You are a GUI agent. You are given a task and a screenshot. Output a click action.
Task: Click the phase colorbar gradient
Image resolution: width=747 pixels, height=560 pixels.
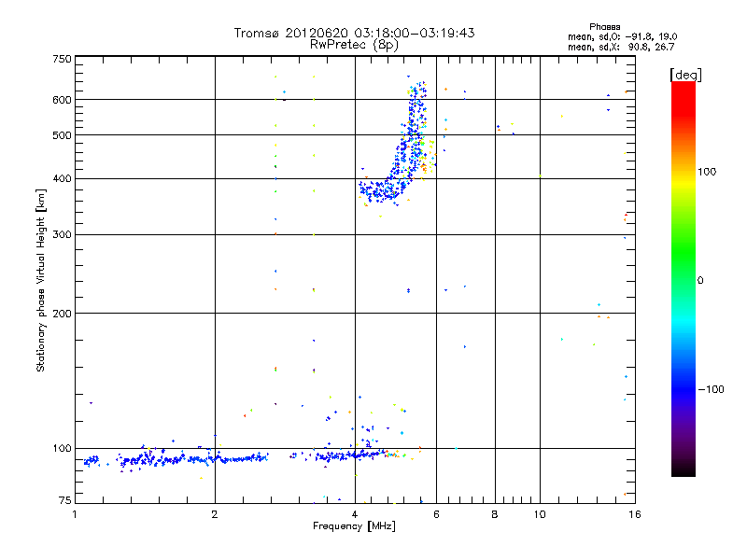684,278
